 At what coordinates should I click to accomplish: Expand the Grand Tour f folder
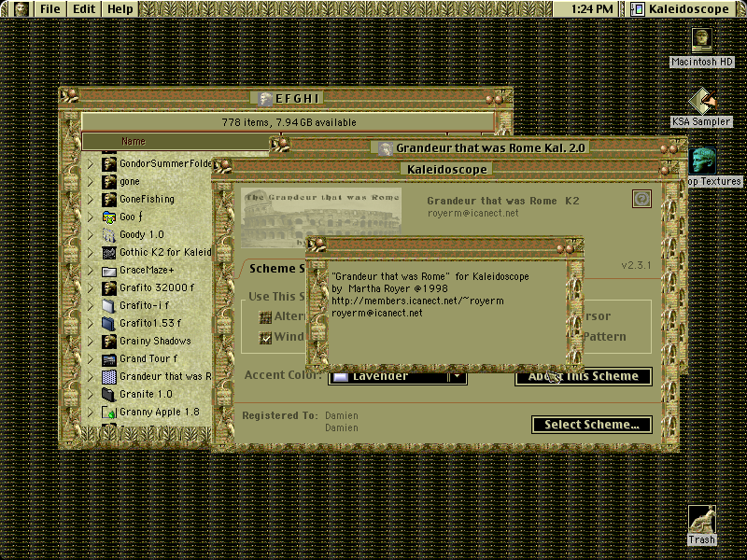pyautogui.click(x=90, y=359)
